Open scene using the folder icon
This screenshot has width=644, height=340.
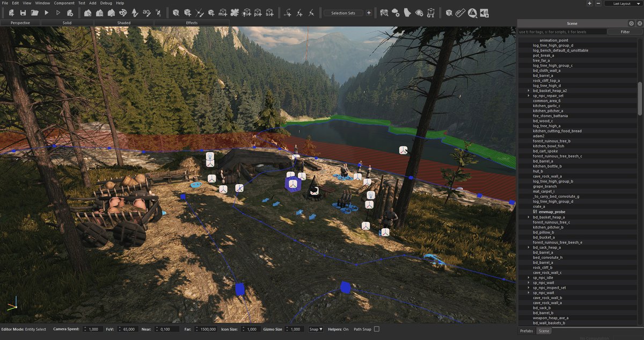34,12
